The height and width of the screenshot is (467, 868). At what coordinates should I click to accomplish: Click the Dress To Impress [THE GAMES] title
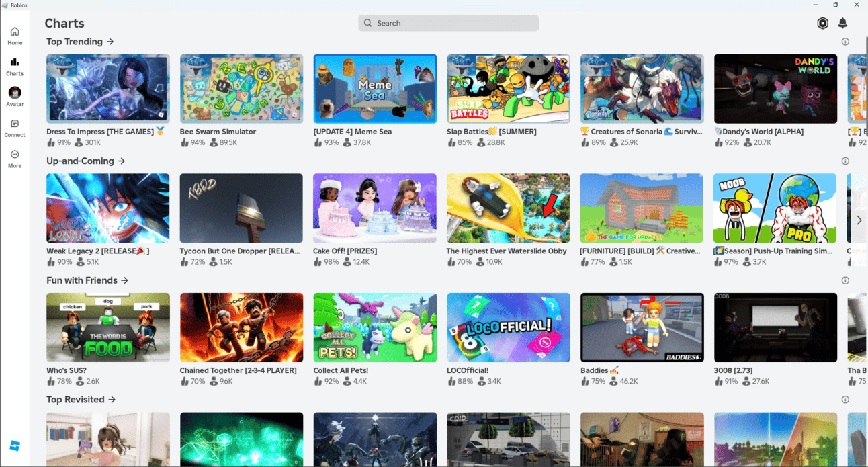[105, 132]
